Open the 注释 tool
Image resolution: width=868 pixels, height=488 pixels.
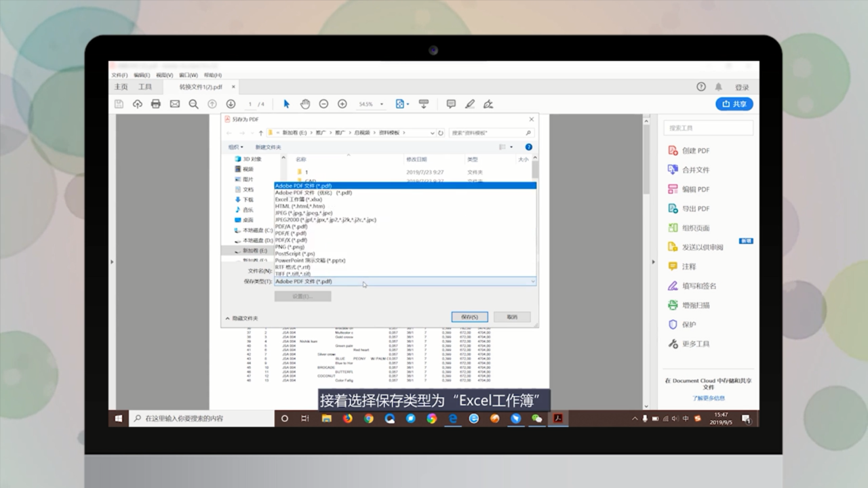pyautogui.click(x=687, y=266)
